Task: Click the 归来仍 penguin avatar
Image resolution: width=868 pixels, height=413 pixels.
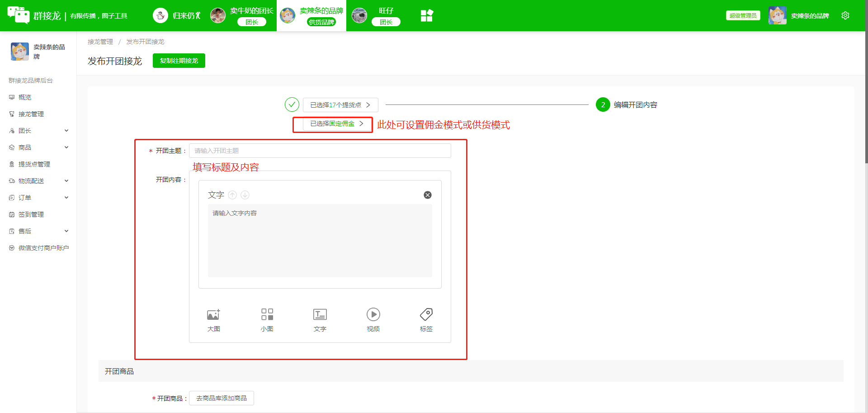Action: [160, 15]
